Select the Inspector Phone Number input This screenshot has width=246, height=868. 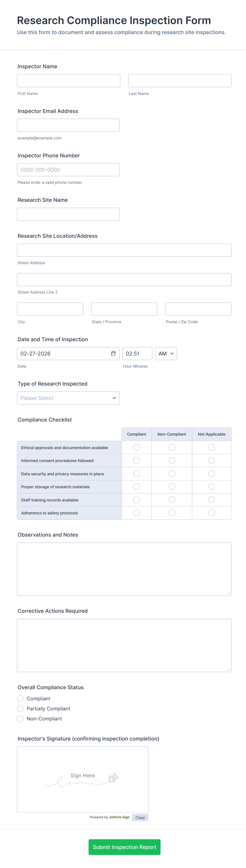[68, 170]
